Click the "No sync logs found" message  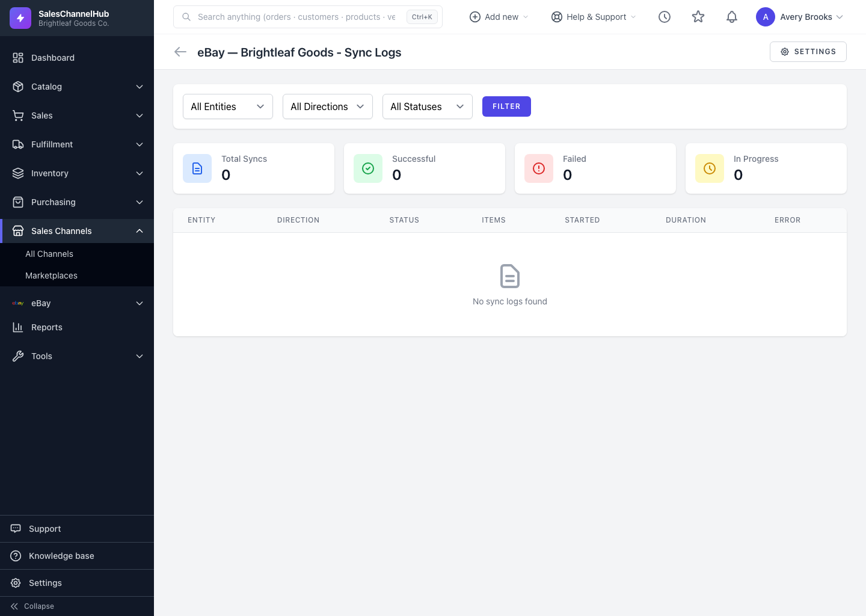click(510, 301)
